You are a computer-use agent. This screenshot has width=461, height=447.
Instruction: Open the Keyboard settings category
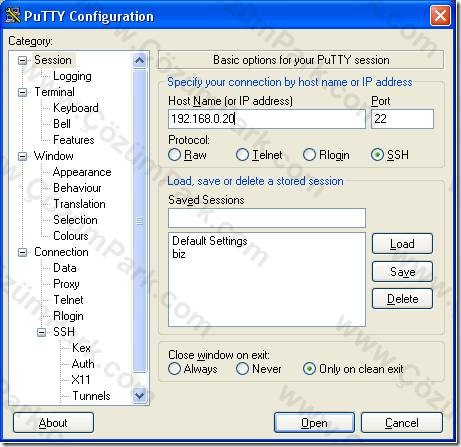click(76, 108)
